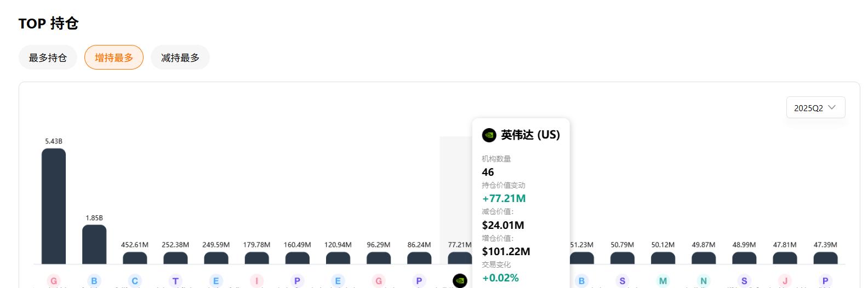Click the value label 47.81M
868x288 pixels.
click(785, 245)
